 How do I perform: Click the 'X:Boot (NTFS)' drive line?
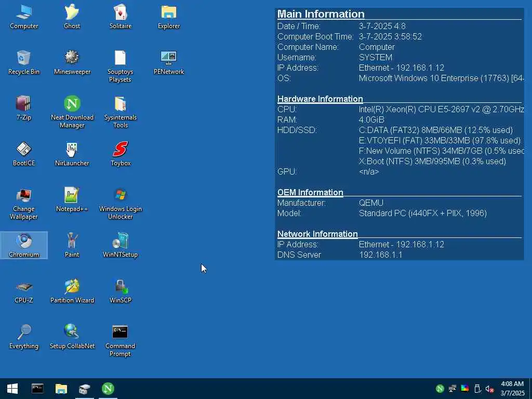click(x=432, y=161)
